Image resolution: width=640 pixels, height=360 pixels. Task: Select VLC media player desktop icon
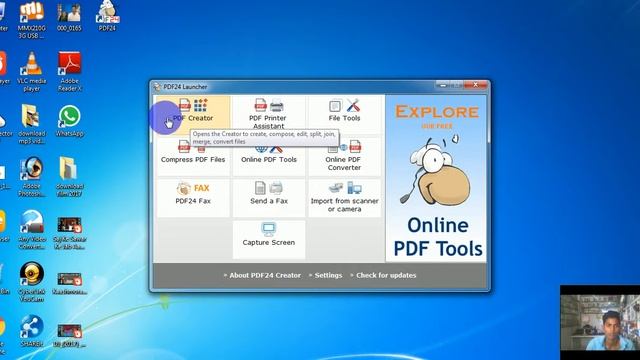[x=31, y=72]
